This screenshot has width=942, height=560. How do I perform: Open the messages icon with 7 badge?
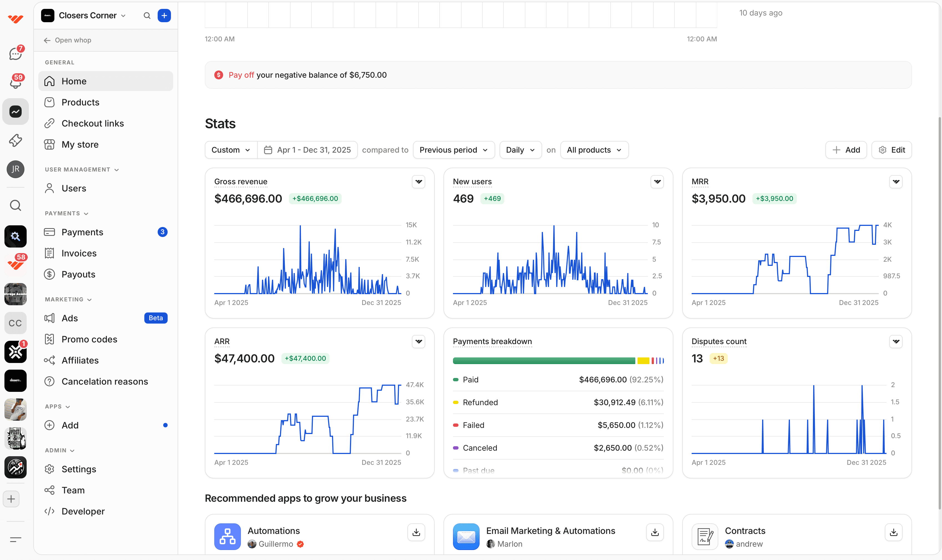(16, 53)
